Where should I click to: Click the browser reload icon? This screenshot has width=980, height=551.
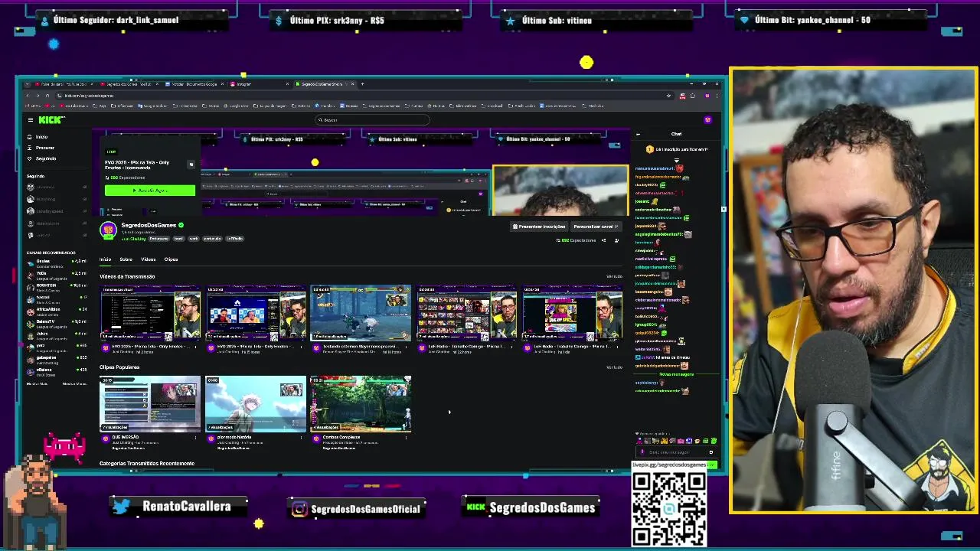(x=47, y=96)
